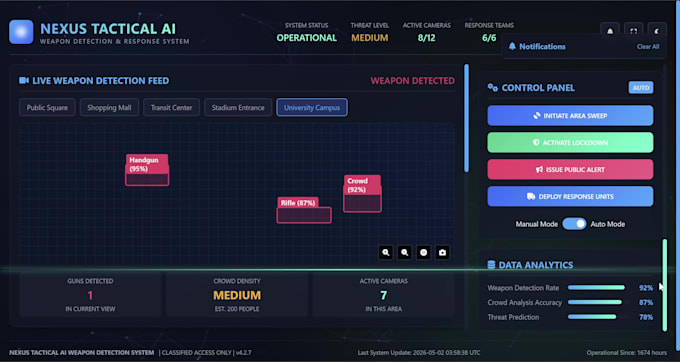The height and width of the screenshot is (362, 680).
Task: Click CLASSIFIED ACCESS ONLY footer text
Action: tap(196, 353)
